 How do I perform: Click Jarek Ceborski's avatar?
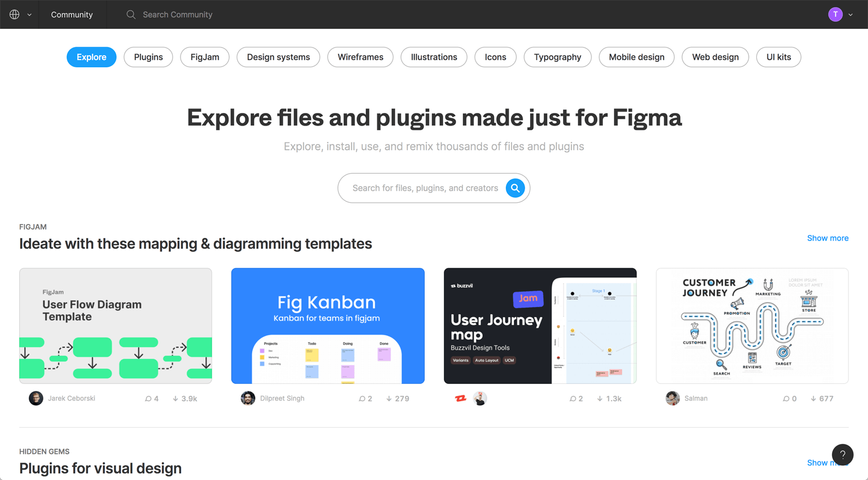click(36, 398)
